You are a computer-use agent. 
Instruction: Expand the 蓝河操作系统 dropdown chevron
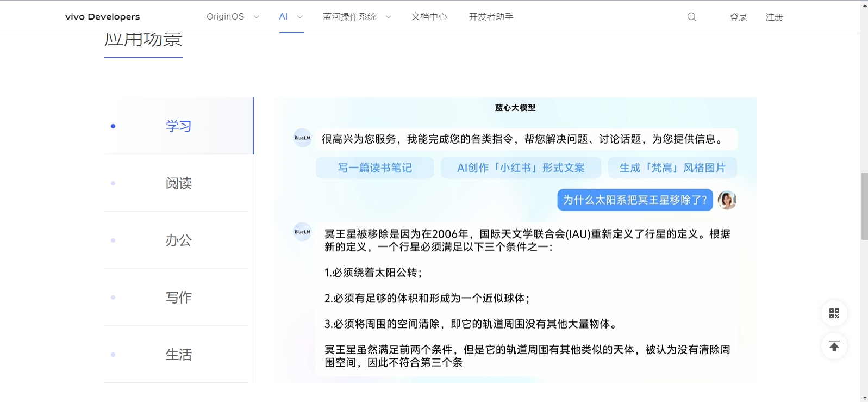[388, 17]
